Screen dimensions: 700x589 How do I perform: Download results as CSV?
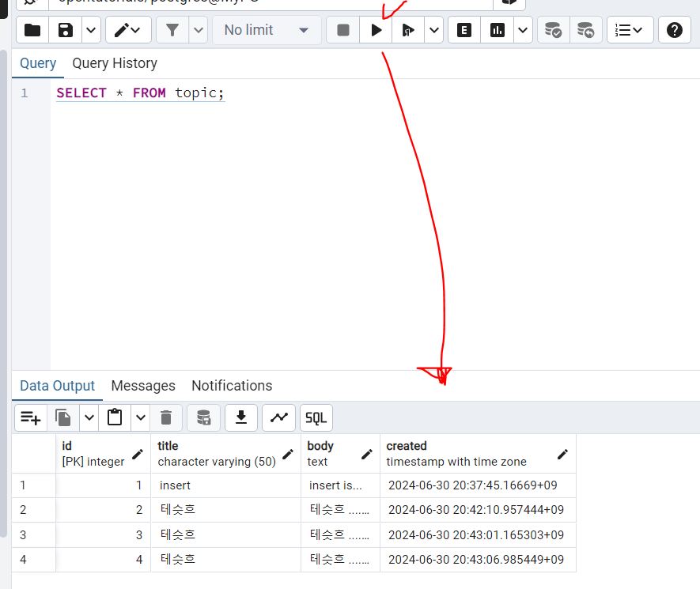pyautogui.click(x=241, y=418)
